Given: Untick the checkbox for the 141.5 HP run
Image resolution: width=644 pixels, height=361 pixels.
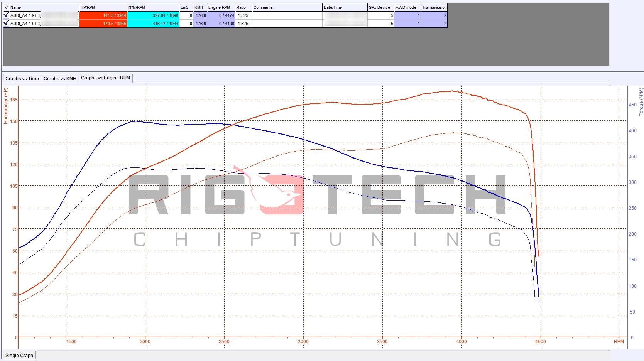Looking at the screenshot, I should pos(6,15).
